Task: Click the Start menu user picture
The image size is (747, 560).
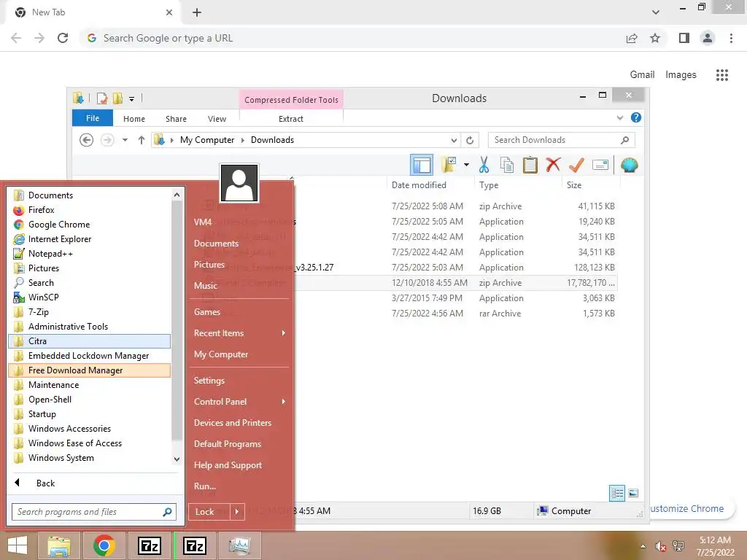Action: [239, 183]
